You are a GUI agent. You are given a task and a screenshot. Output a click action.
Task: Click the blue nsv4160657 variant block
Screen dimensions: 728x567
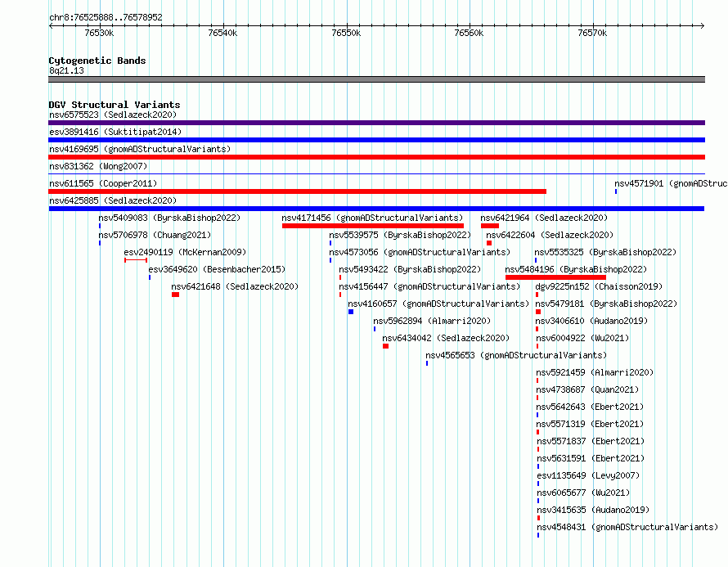click(351, 312)
